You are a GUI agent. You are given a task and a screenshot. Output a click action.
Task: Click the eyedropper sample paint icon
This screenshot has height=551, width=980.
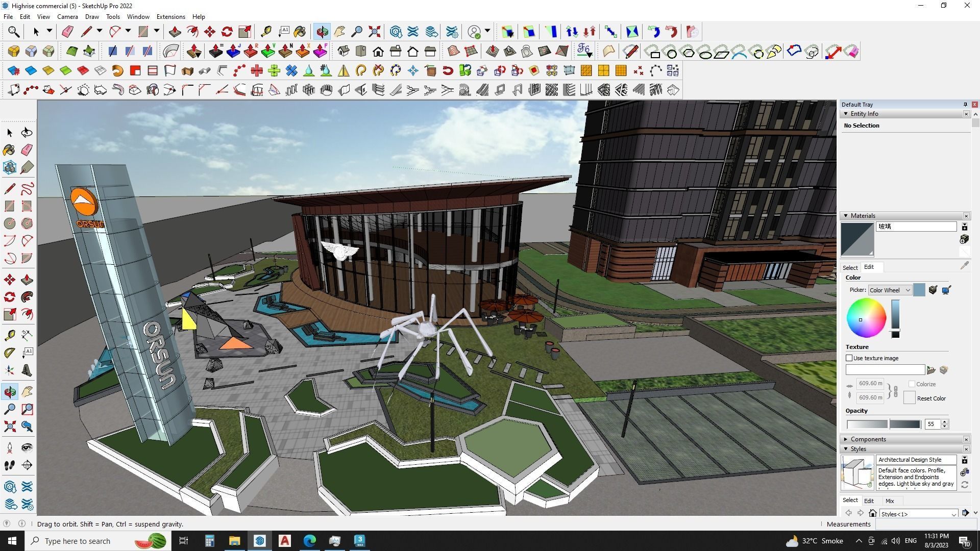(x=964, y=266)
